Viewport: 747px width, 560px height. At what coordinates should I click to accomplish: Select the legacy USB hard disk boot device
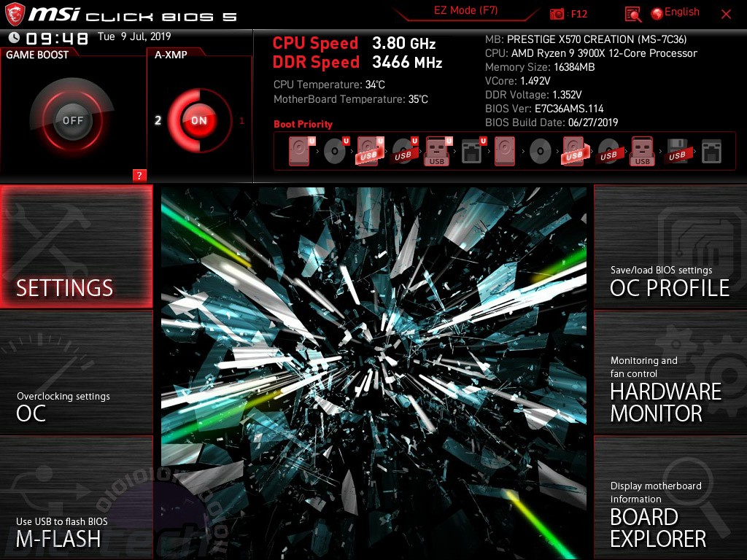(x=575, y=152)
